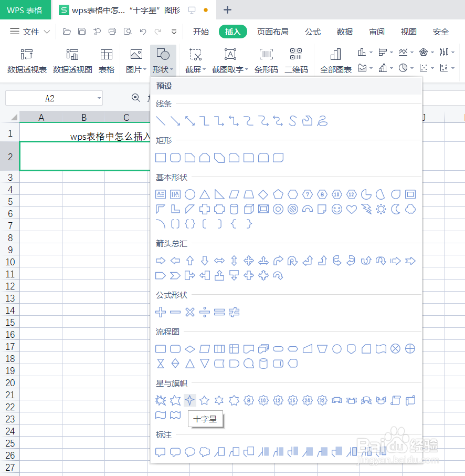
Task: Select the right arrow shape
Action: (x=161, y=261)
